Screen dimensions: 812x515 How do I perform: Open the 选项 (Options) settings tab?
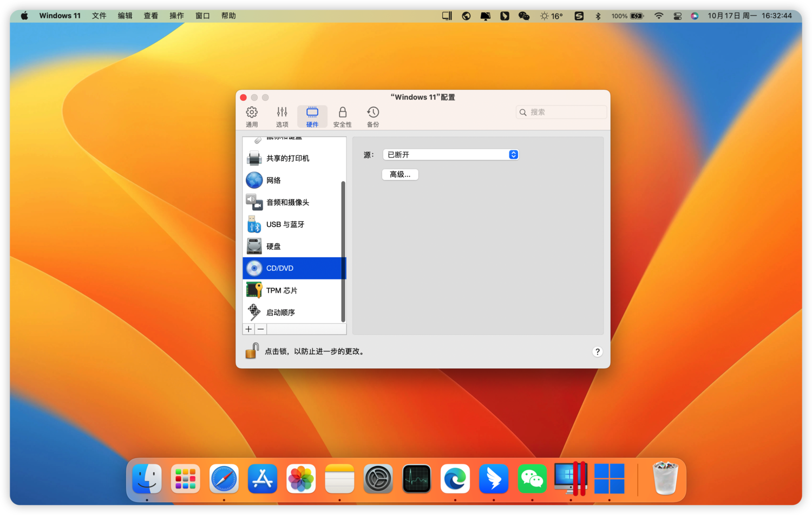pos(282,116)
